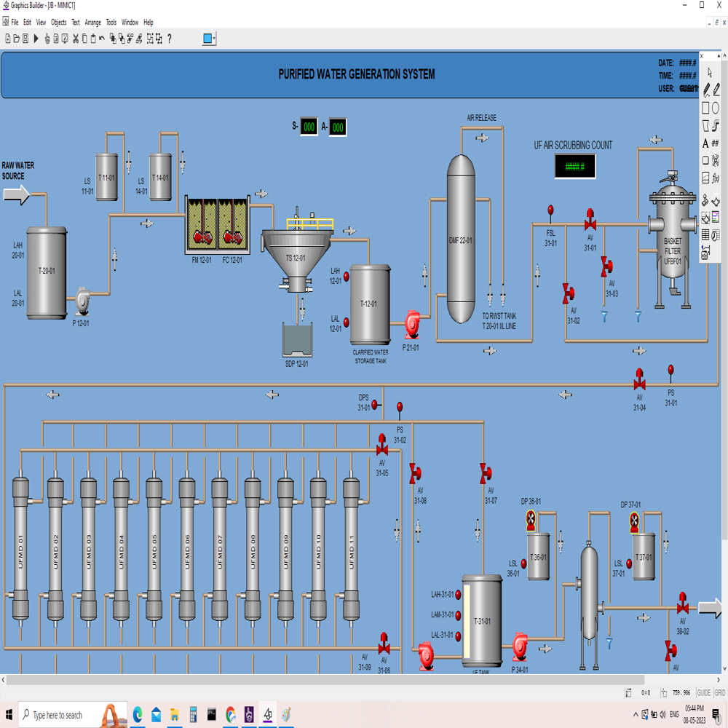This screenshot has height=728, width=728.
Task: Select the pointer arrow tool in the toolbox
Action: click(x=709, y=72)
